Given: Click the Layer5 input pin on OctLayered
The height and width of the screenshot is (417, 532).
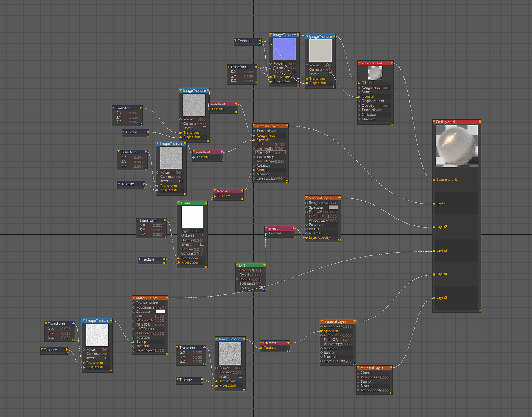Looking at the screenshot, I should 434,297.
